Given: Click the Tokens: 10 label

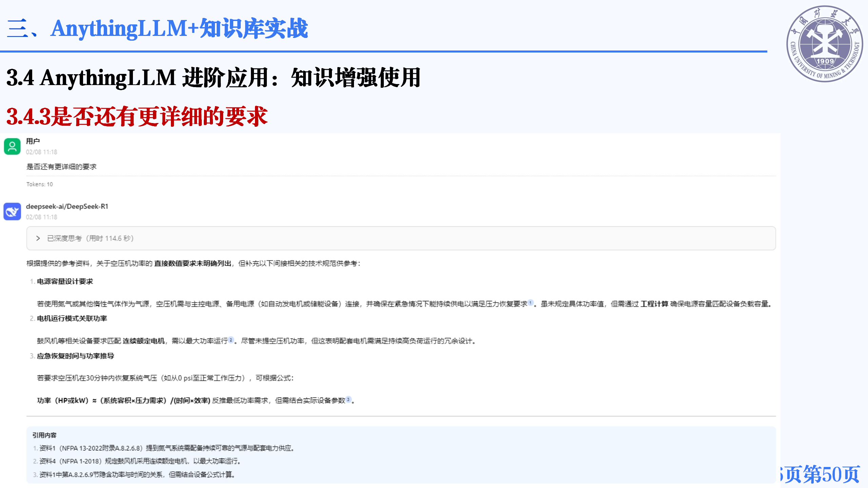Looking at the screenshot, I should (x=40, y=184).
